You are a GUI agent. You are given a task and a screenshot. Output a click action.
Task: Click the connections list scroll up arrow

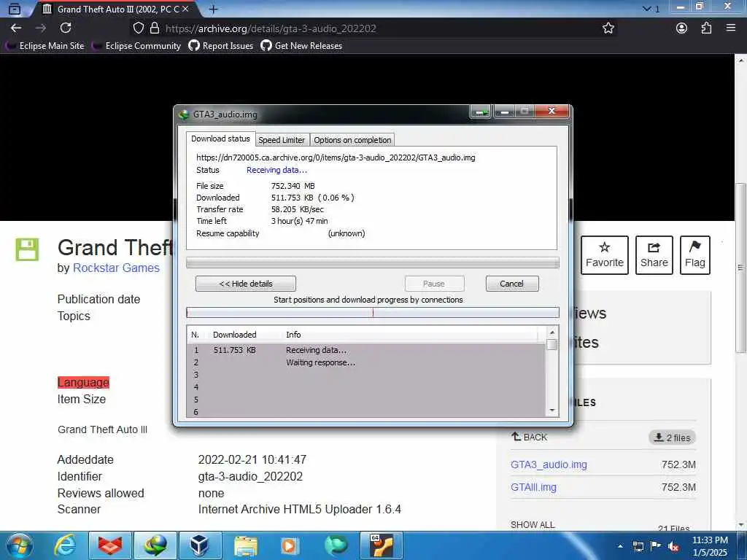(x=552, y=332)
